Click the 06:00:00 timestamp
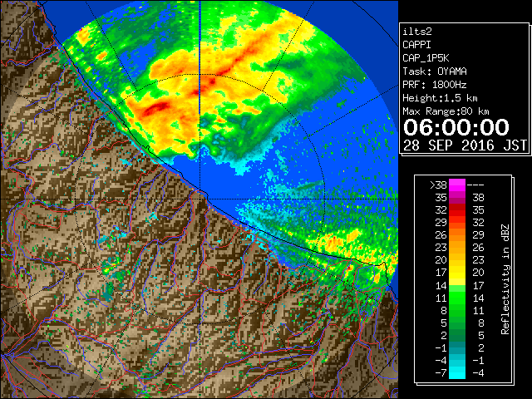This screenshot has height=399, width=532. [x=456, y=127]
